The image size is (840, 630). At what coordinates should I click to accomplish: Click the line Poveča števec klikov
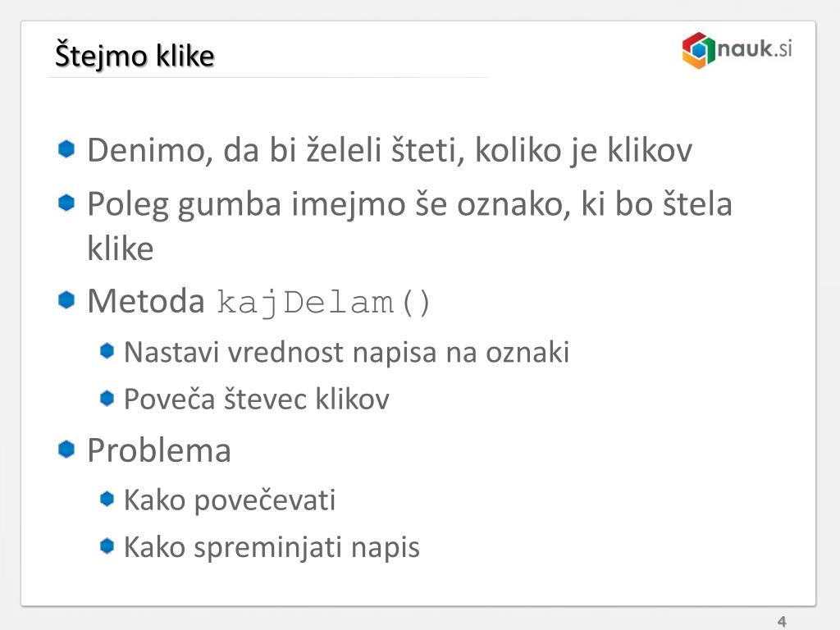pos(256,399)
